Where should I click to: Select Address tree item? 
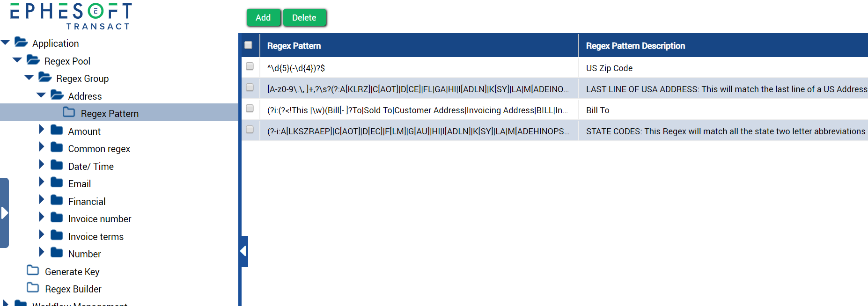point(85,96)
